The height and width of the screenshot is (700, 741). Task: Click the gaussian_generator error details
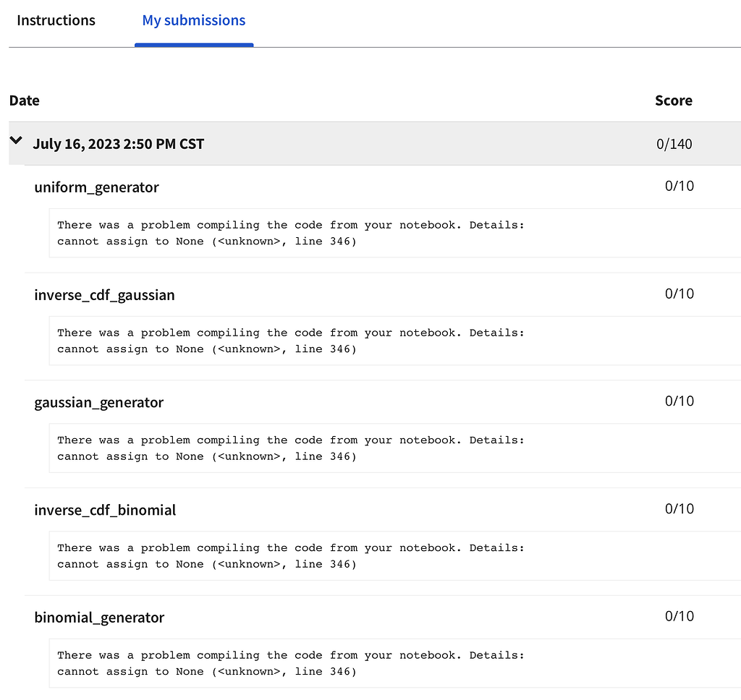[289, 448]
